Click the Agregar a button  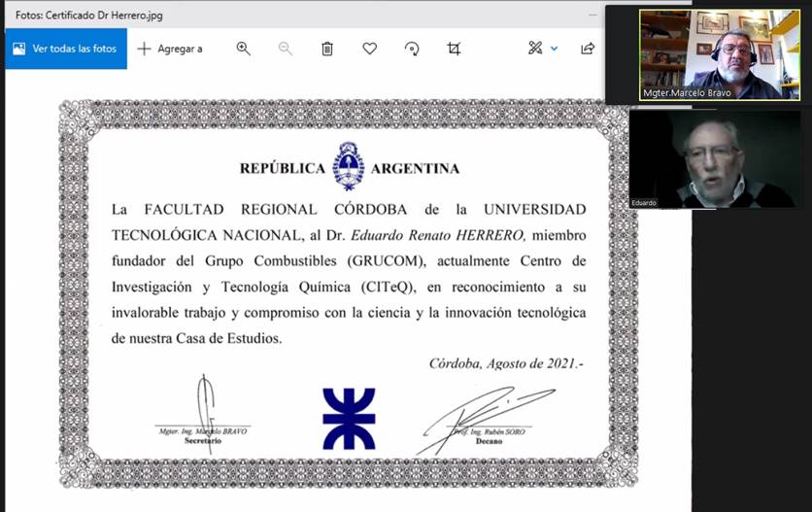(x=170, y=49)
